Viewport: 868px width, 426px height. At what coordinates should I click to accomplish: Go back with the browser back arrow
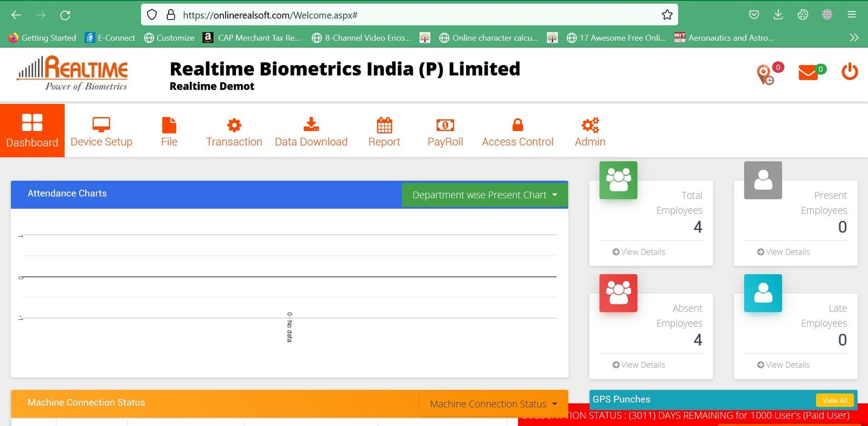tap(16, 15)
